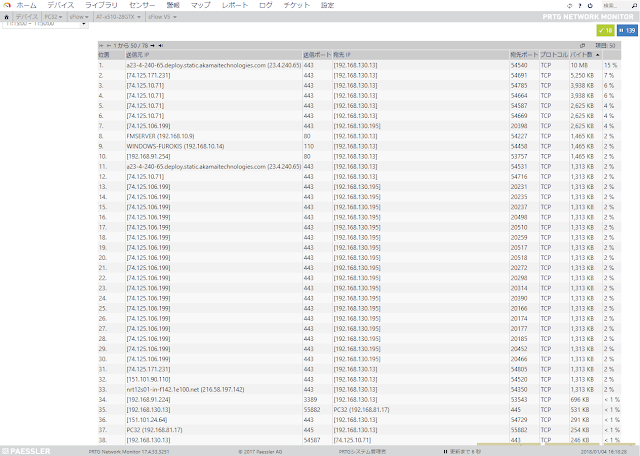Image resolution: width=640 pixels, height=456 pixels.
Task: Click the PRTG logo icon
Action: point(7,5)
